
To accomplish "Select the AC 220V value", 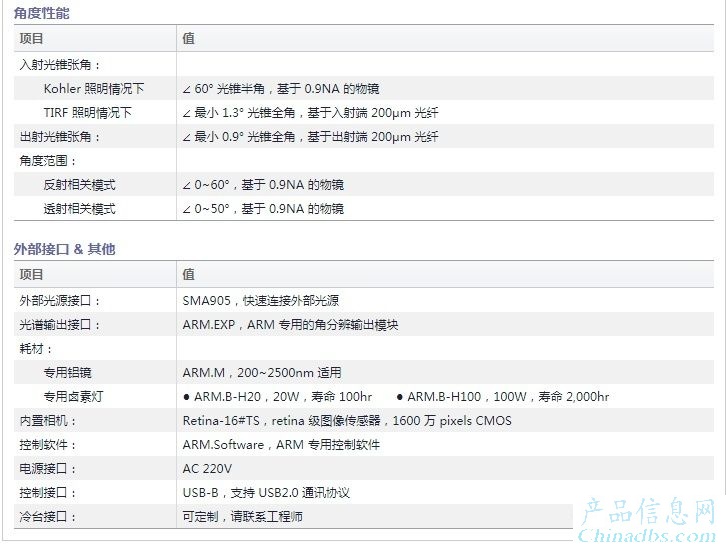I will tap(207, 469).
